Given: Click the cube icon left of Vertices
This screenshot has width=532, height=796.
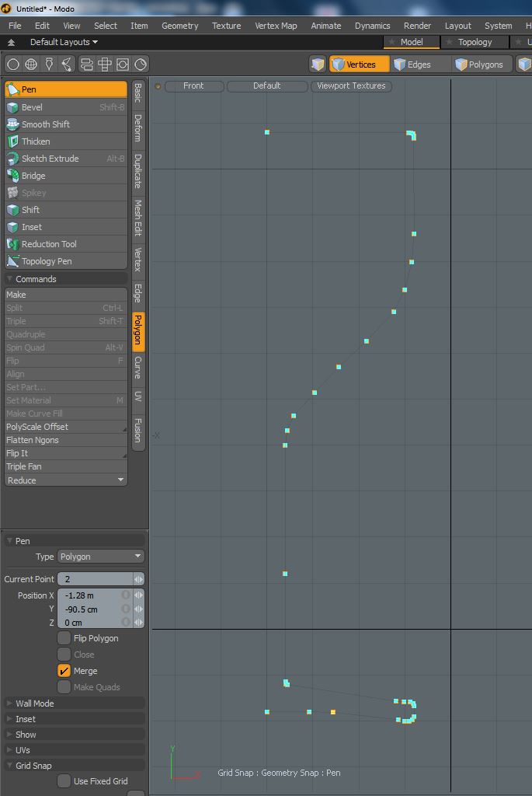Looking at the screenshot, I should click(318, 65).
